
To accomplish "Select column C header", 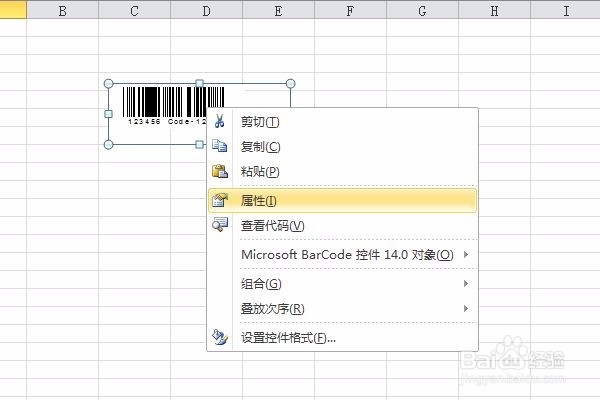I will pos(134,10).
